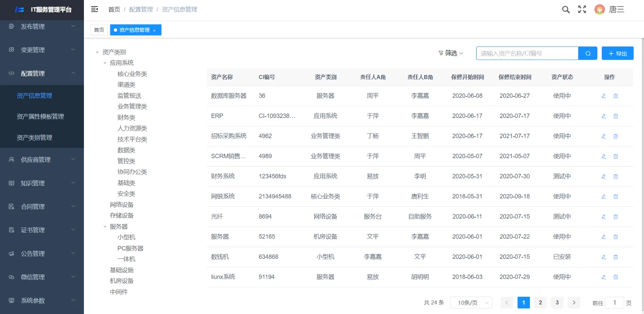The width and height of the screenshot is (644, 314).
Task: Click the blue search button beside the input
Action: [x=588, y=53]
